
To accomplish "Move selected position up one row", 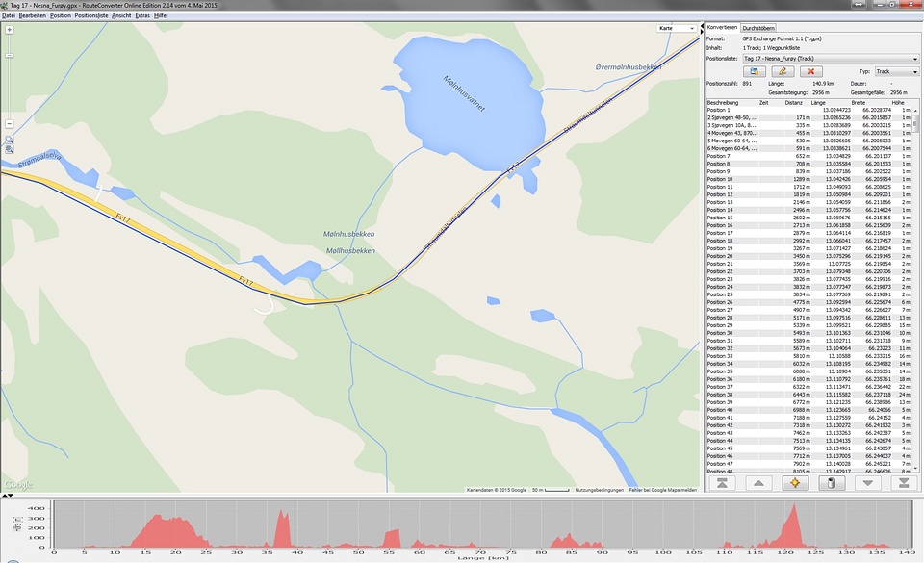I will click(x=757, y=483).
